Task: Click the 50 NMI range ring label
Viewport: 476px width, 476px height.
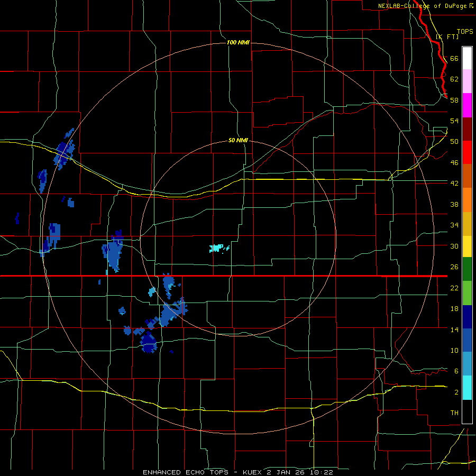Action: 238,141
